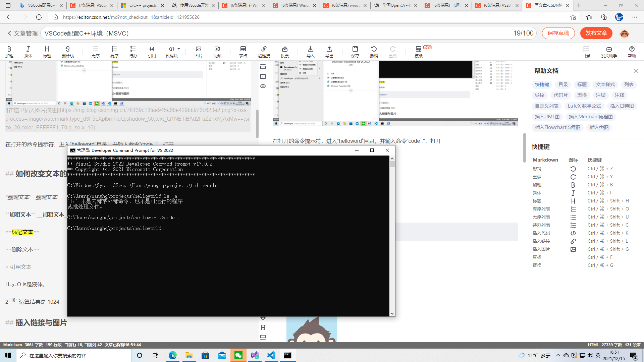Open Visual Studio Code from taskbar

click(271, 355)
